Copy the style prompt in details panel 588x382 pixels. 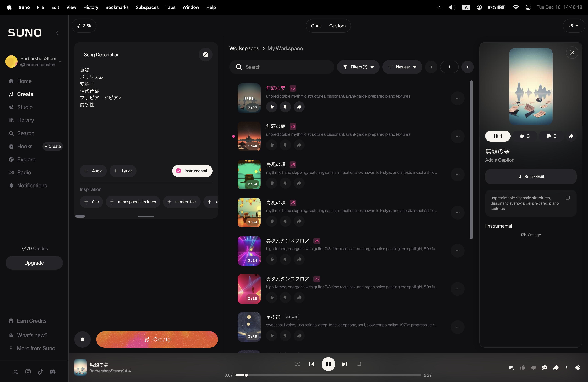pos(568,198)
